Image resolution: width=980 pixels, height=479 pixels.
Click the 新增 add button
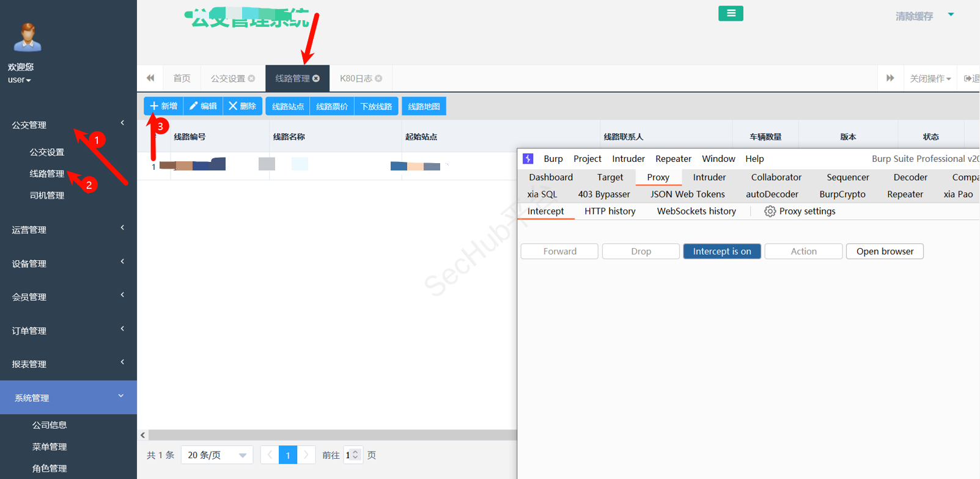(x=164, y=106)
